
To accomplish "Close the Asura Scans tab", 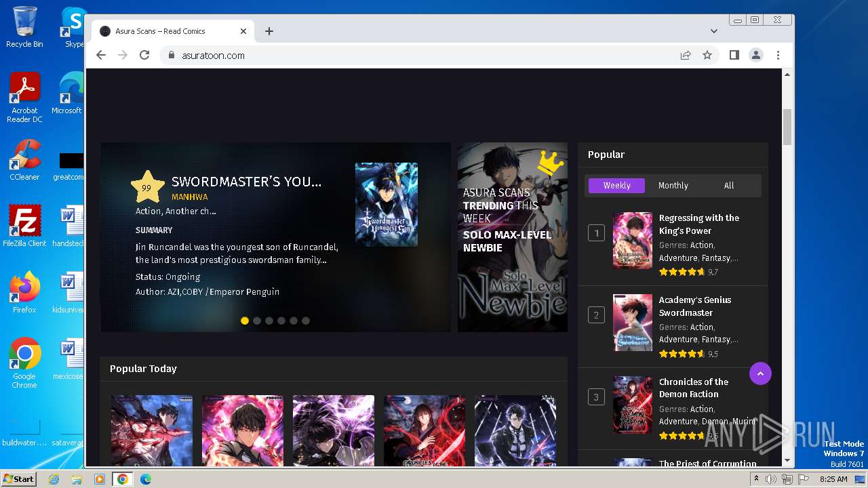I will (x=243, y=31).
